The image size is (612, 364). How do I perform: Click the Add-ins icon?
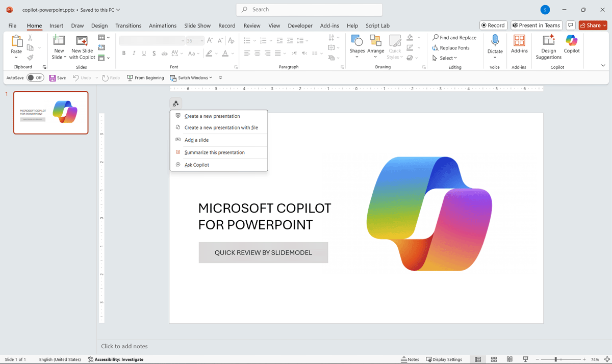[x=519, y=41]
